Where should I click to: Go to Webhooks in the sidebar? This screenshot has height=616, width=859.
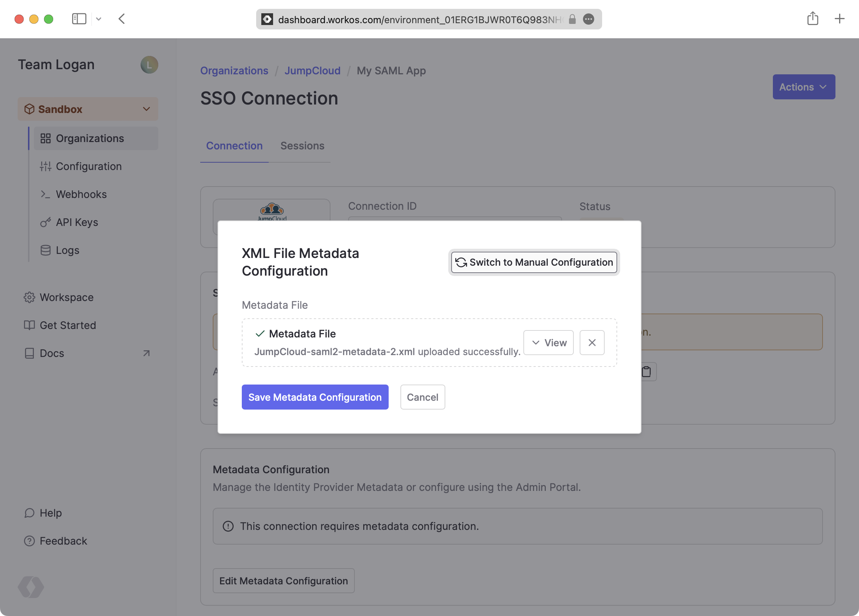(x=81, y=195)
